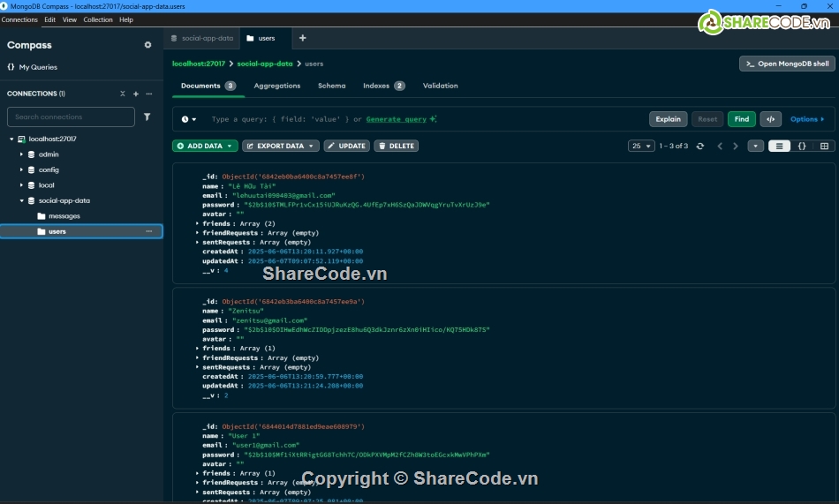839x504 pixels.
Task: Expand the config database
Action: click(21, 169)
